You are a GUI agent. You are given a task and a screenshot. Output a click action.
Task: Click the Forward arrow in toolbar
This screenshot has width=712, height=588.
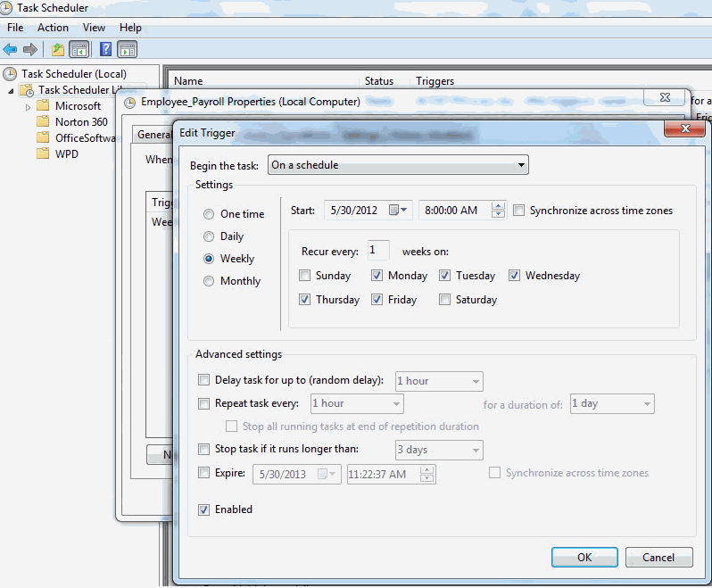pyautogui.click(x=29, y=49)
